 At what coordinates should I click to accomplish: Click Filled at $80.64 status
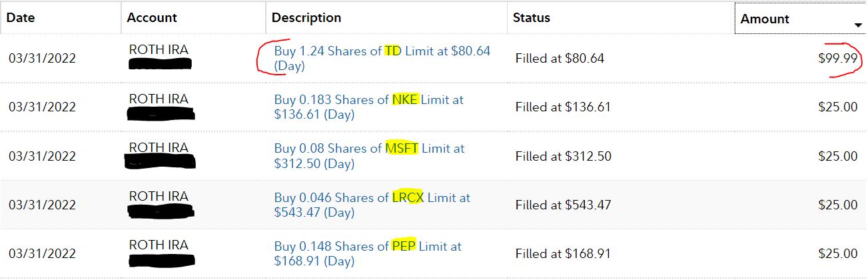pos(560,59)
